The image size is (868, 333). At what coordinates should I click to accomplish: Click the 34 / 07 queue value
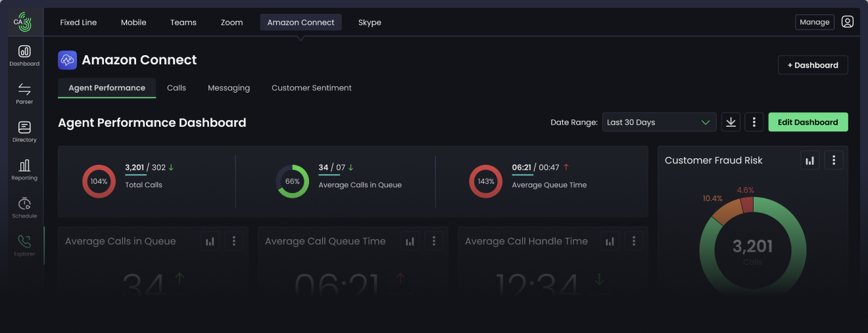[336, 167]
